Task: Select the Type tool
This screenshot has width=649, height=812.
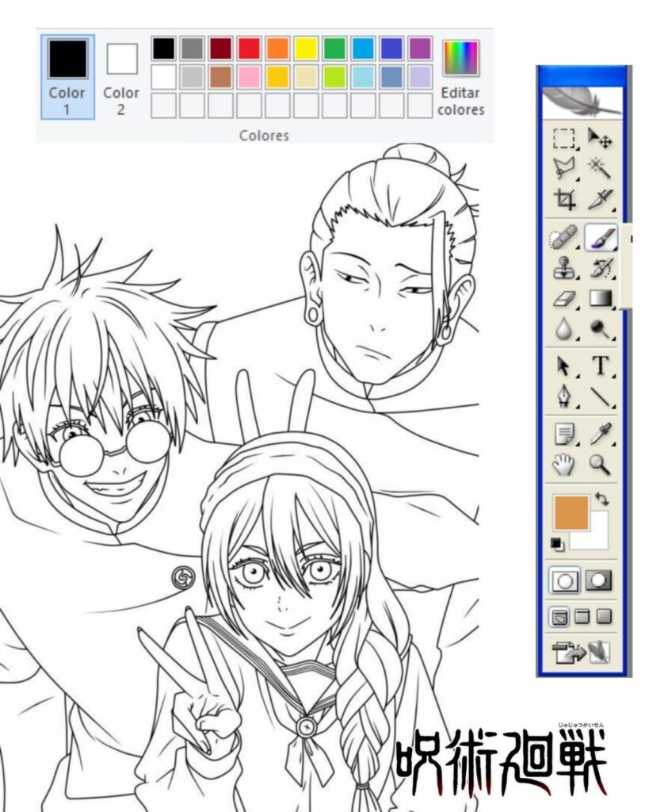Action: pyautogui.click(x=601, y=366)
